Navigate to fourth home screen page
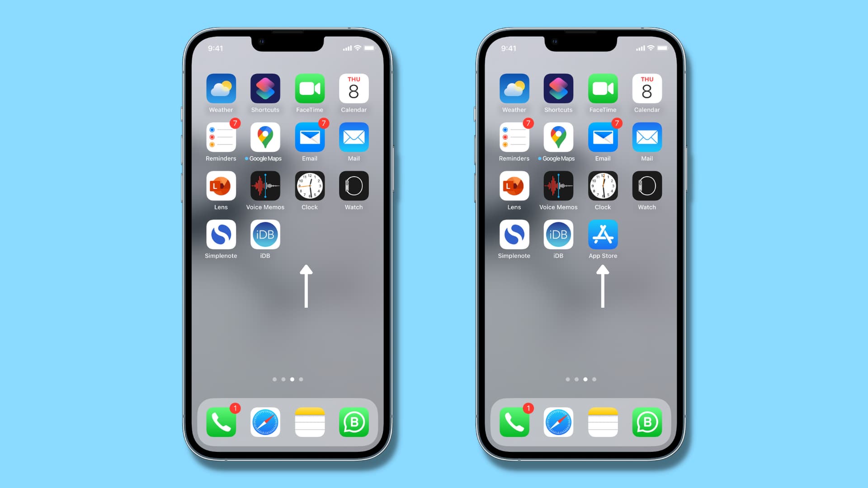 pyautogui.click(x=301, y=380)
